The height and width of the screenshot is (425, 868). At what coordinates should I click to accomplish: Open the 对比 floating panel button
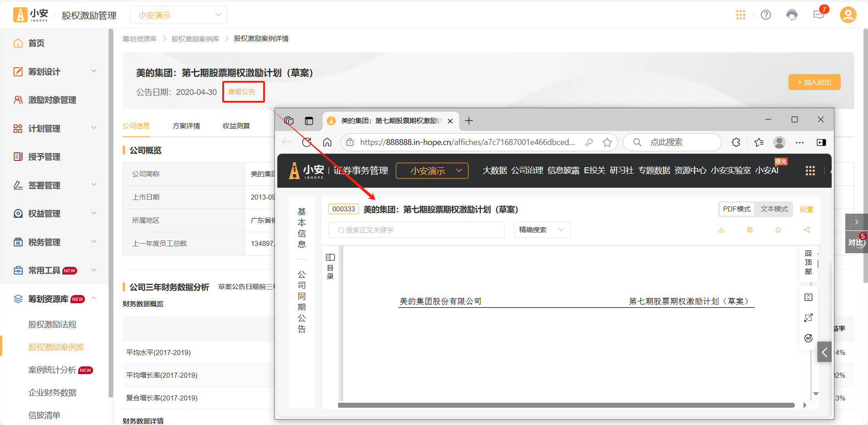coord(856,242)
